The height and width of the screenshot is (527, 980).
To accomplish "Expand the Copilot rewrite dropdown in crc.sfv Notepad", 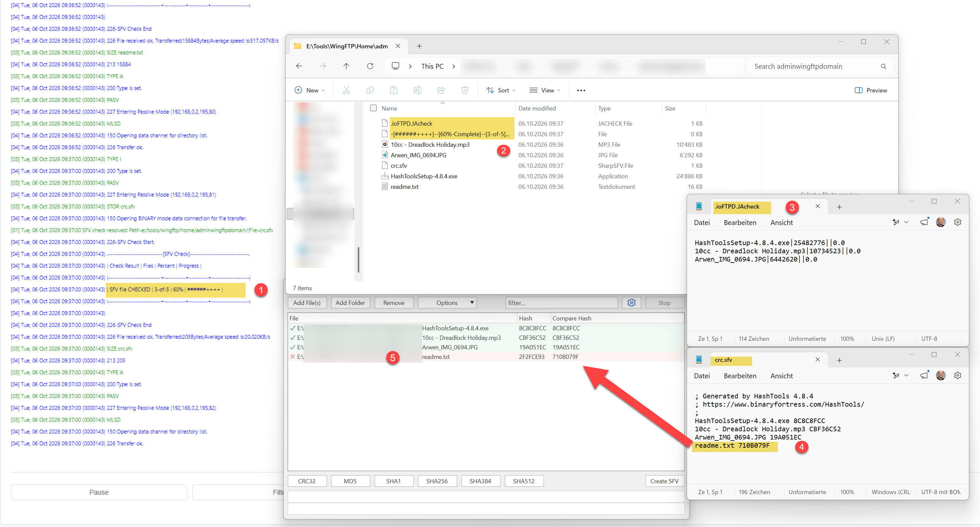I will [906, 375].
